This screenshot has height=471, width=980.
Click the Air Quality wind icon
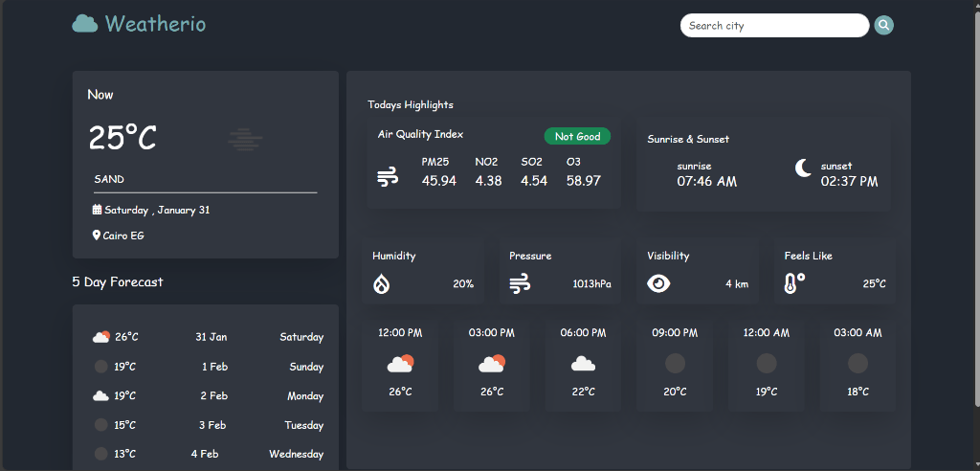point(388,177)
